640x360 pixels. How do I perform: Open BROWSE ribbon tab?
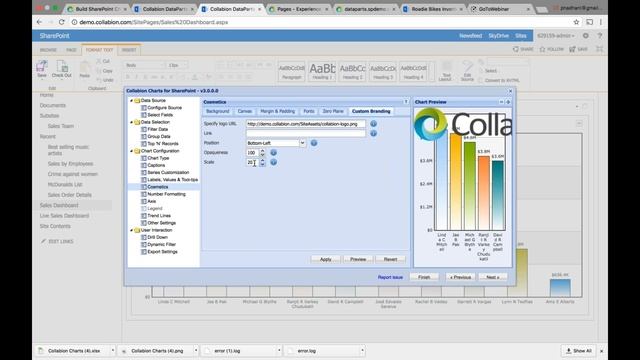click(x=48, y=50)
